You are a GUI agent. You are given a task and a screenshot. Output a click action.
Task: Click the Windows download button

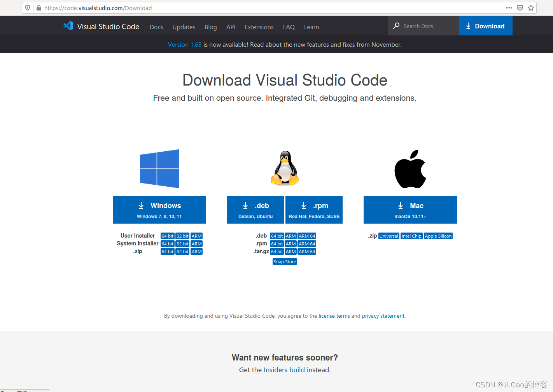(x=159, y=210)
